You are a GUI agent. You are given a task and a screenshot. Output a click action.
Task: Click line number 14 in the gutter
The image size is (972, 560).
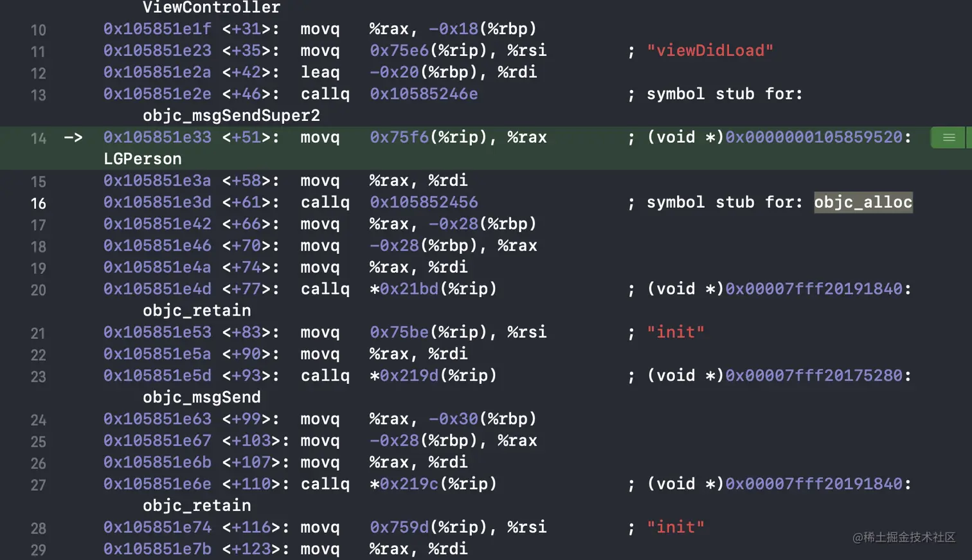coord(39,138)
